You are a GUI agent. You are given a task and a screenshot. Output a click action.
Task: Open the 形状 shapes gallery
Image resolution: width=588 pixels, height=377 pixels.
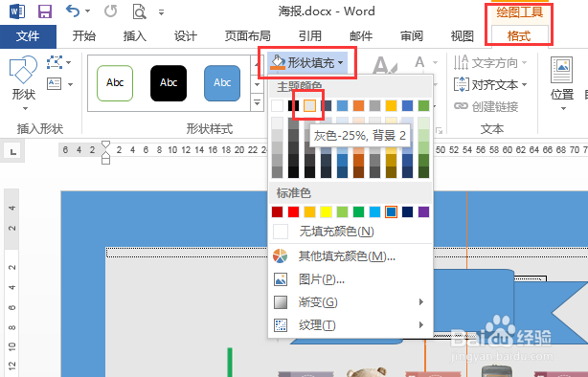[23, 83]
